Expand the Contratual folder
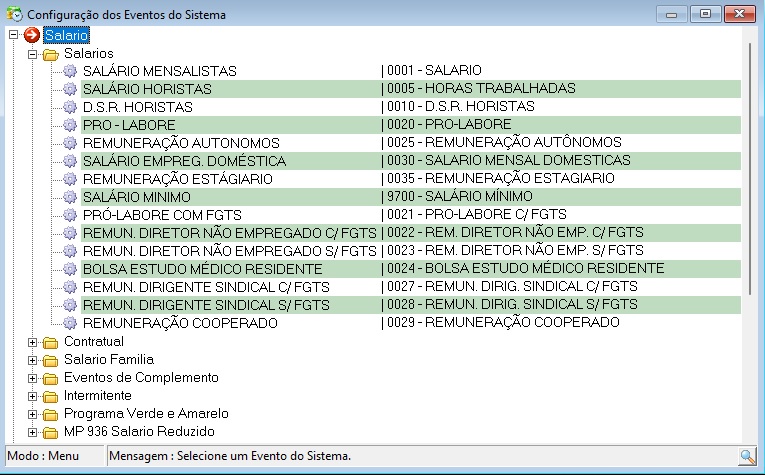Image resolution: width=765 pixels, height=476 pixels. [32, 342]
